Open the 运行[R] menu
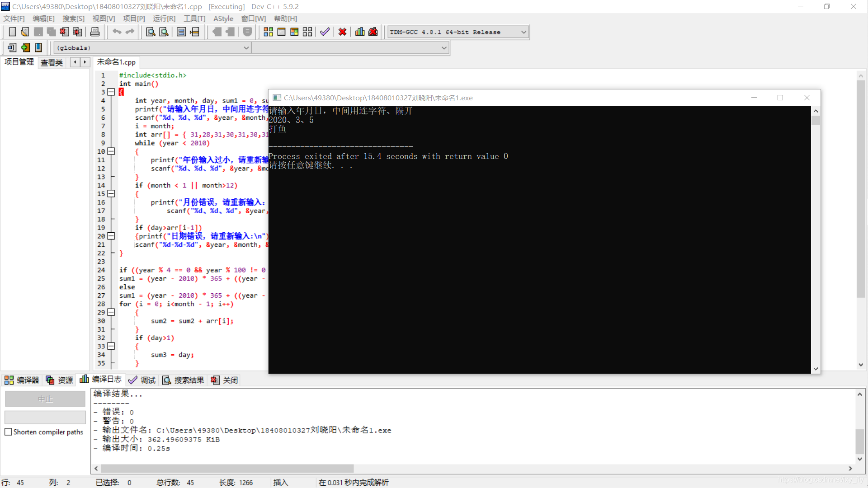The width and height of the screenshot is (868, 488). pos(164,19)
